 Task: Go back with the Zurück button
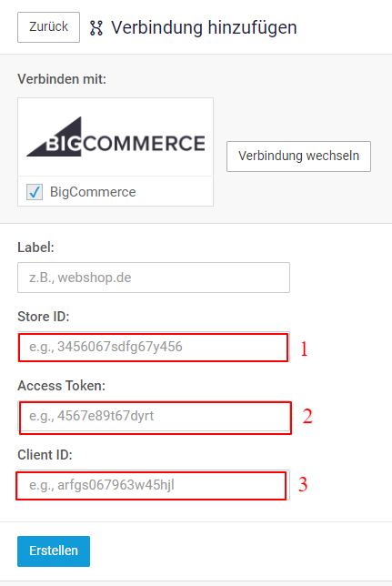tap(48, 27)
